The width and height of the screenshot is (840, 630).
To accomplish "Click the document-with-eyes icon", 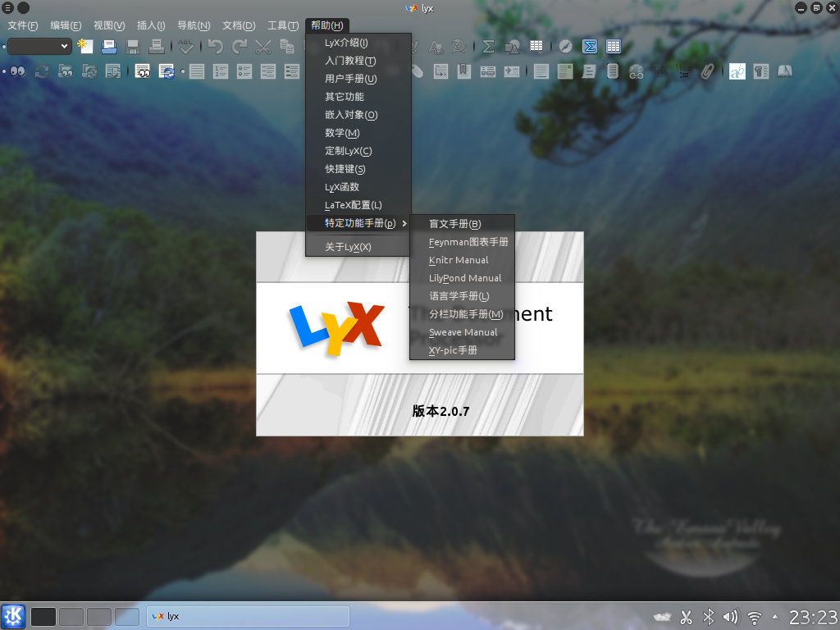I will (x=143, y=71).
